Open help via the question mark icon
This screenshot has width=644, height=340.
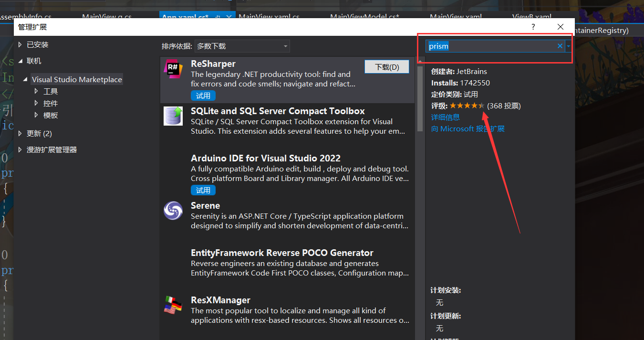click(x=533, y=27)
